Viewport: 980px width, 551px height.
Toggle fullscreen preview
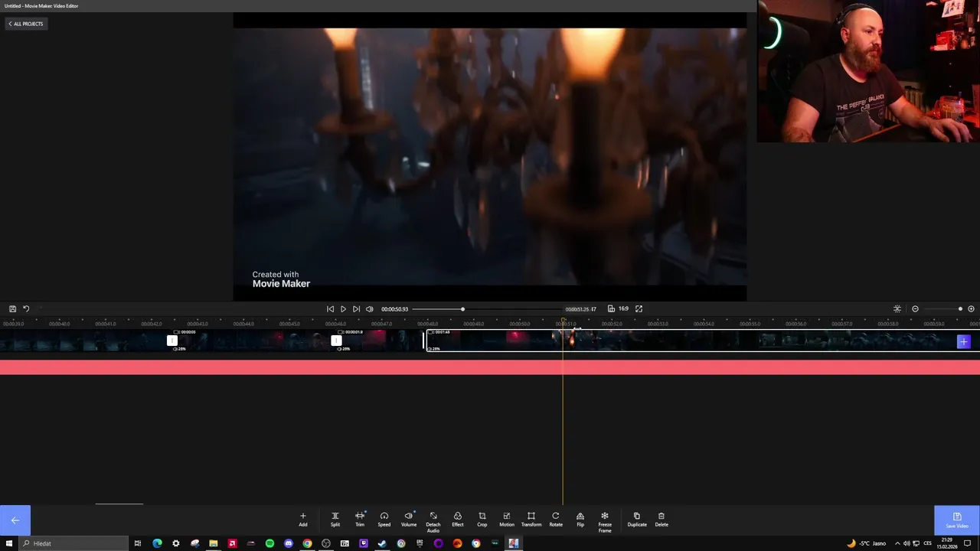click(x=639, y=308)
